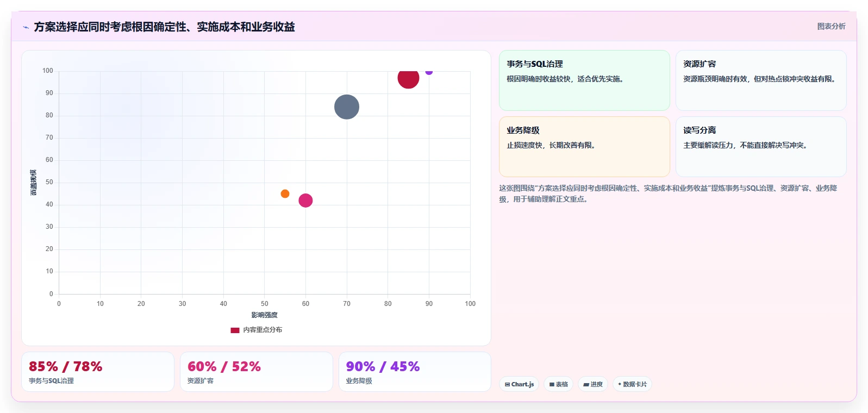Click the 60% / 52% stat card
Viewport: 868px width, 413px height.
257,372
